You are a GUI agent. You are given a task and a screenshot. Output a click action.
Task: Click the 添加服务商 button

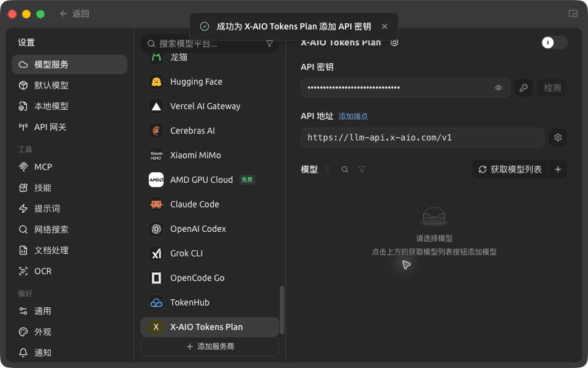[209, 346]
